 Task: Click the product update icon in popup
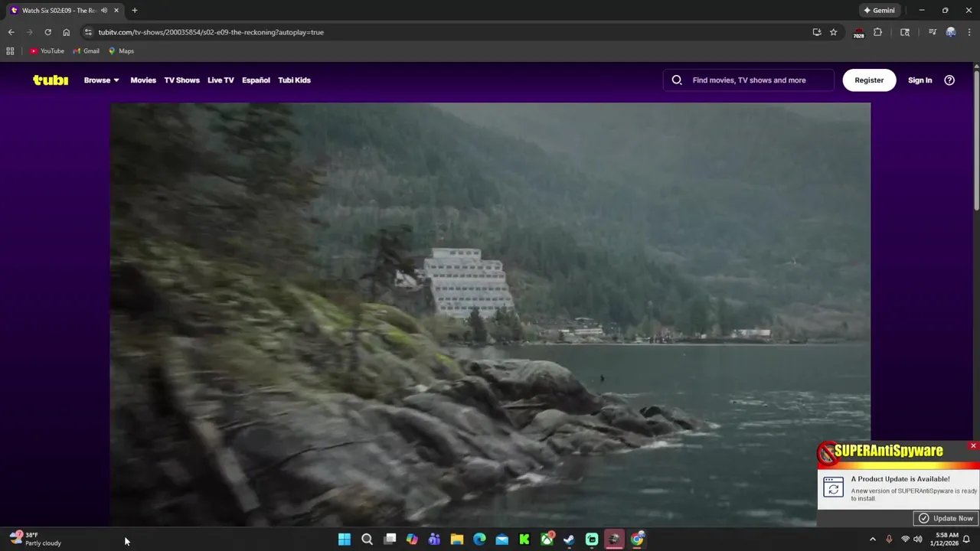(x=833, y=487)
